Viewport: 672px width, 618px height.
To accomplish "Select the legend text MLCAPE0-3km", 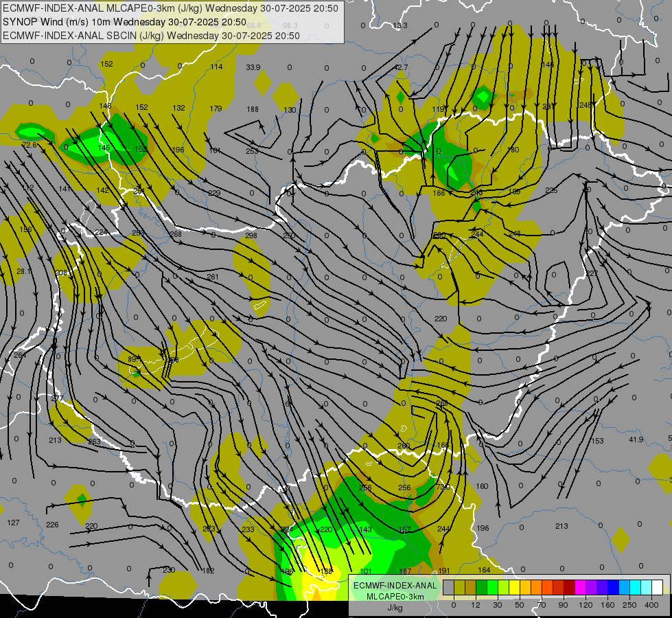I will pyautogui.click(x=395, y=597).
